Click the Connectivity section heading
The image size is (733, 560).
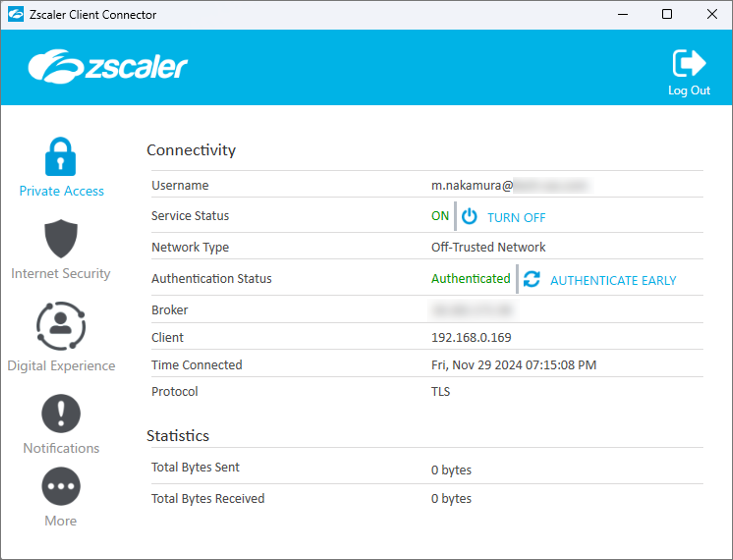[x=191, y=150]
